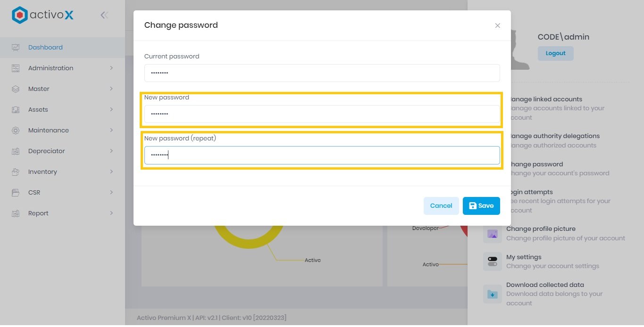This screenshot has width=644, height=327.
Task: Select the CSR sidebar icon
Action: pos(16,192)
